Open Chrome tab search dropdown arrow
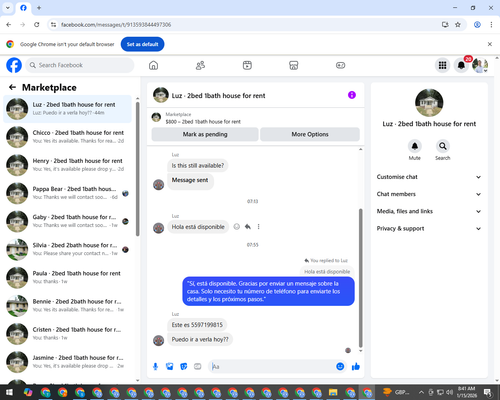 (x=8, y=8)
